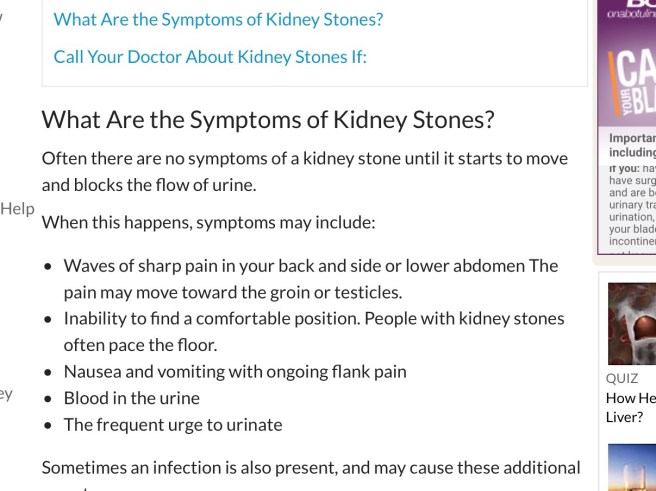Click the 'Blood in the urine' bullet

131,397
